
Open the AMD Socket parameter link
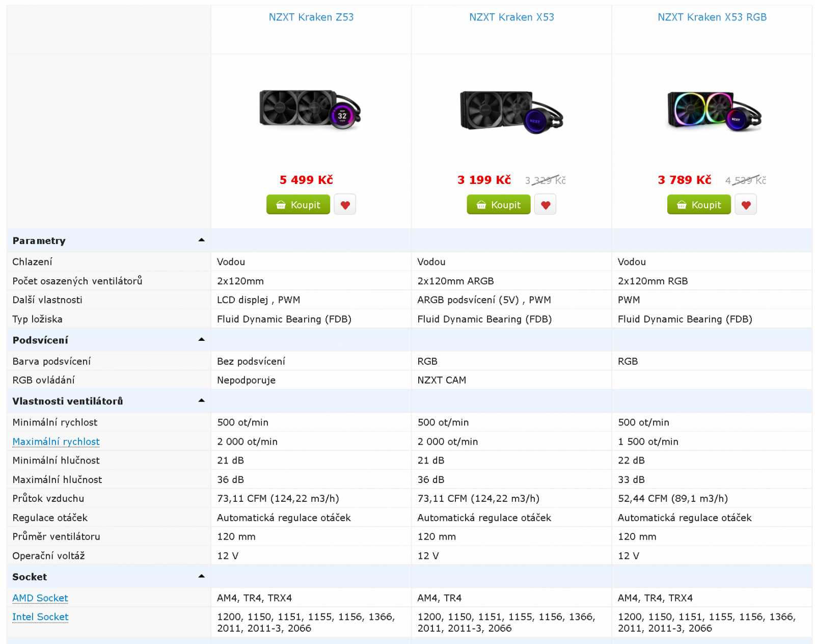40,598
